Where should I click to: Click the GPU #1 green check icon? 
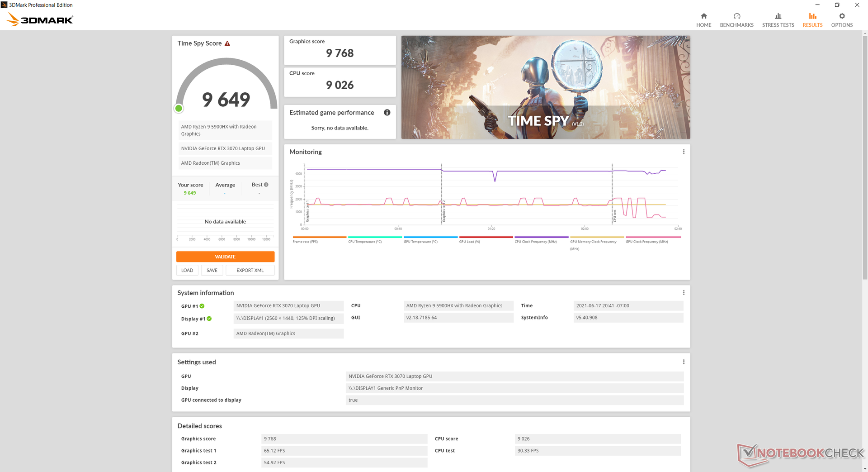pos(202,306)
